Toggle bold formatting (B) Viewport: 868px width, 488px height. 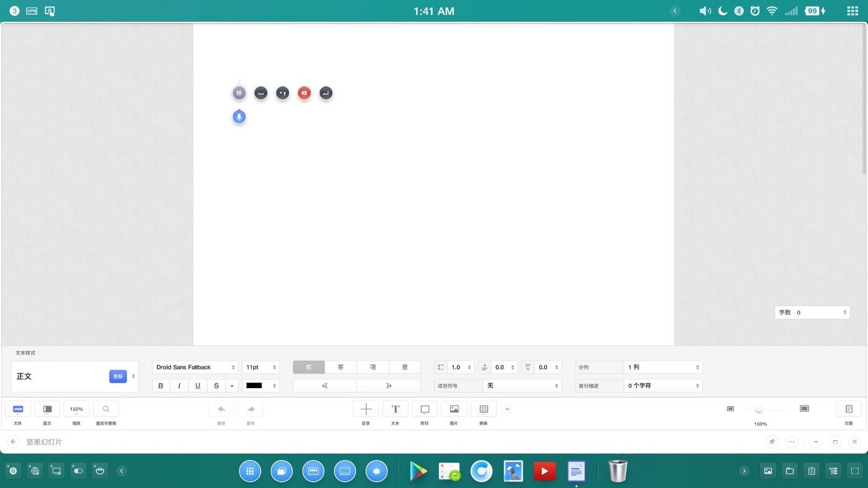pos(161,386)
